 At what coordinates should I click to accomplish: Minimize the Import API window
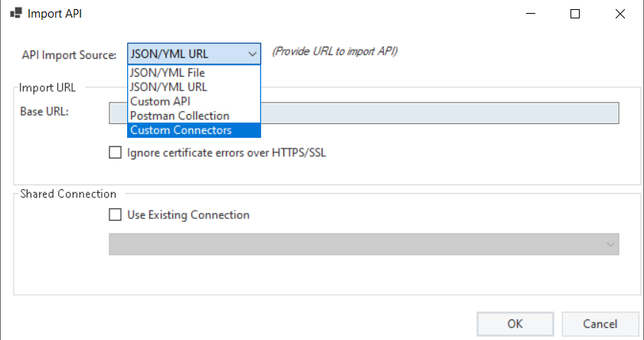[531, 14]
